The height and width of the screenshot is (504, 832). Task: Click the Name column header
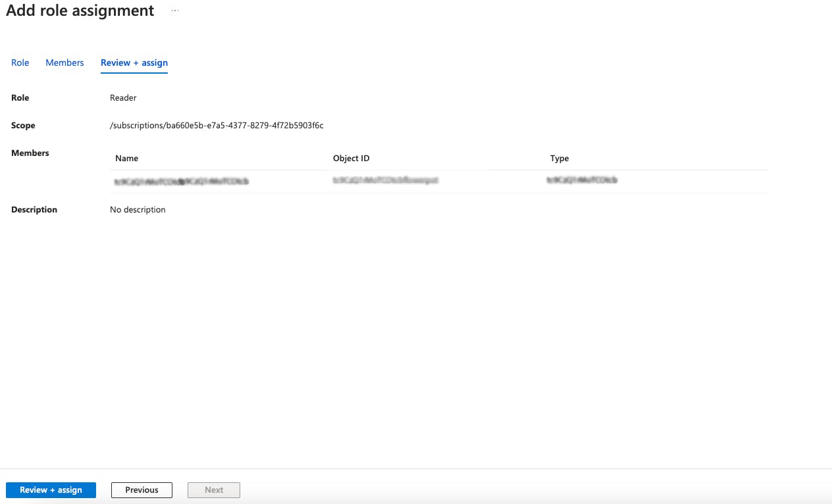[126, 158]
